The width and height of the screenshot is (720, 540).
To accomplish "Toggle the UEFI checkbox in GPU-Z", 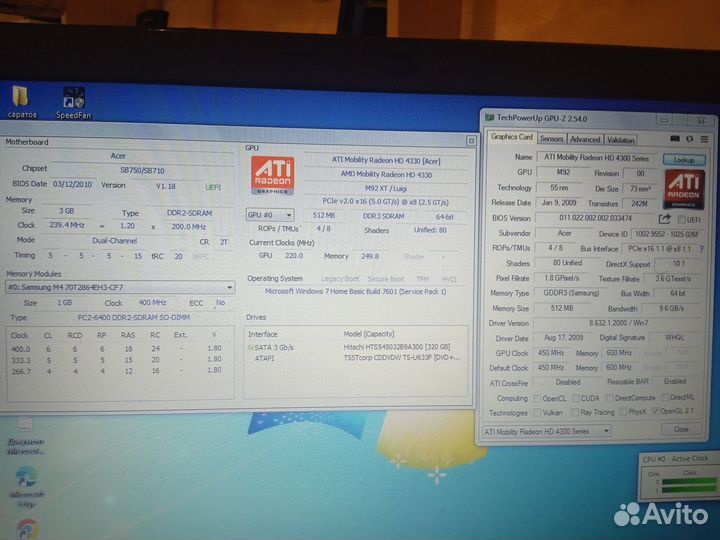I will [x=681, y=219].
